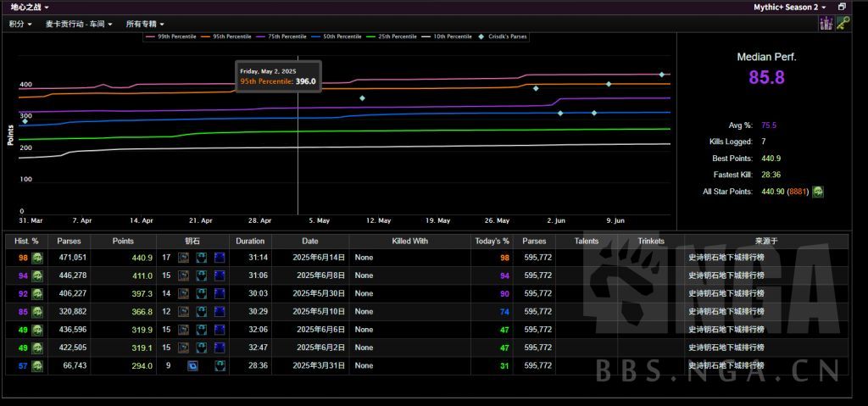Image resolution: width=868 pixels, height=406 pixels.
Task: Click the pop-out window icon beside Season 2
Action: coord(842,7)
